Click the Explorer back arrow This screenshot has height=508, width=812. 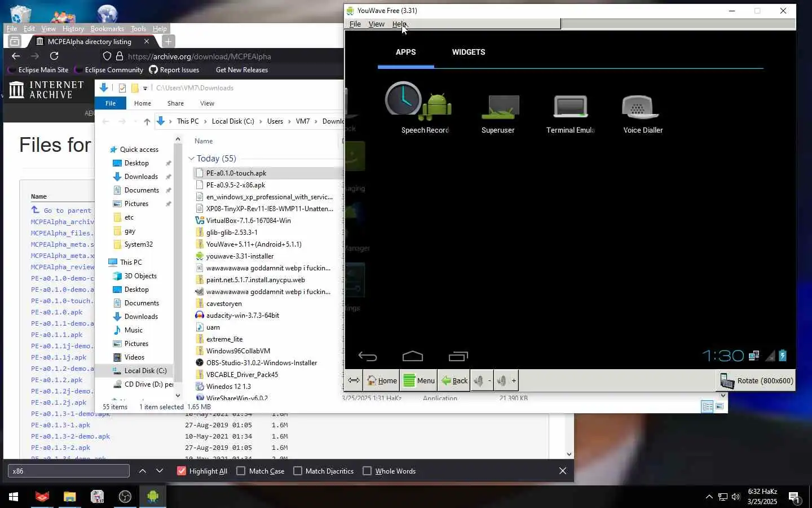tap(105, 121)
